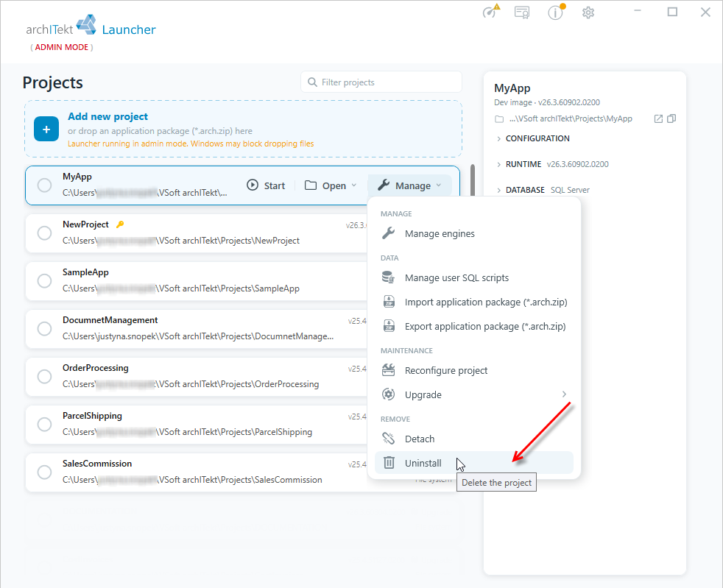
Task: Click the Add new project link
Action: click(108, 116)
